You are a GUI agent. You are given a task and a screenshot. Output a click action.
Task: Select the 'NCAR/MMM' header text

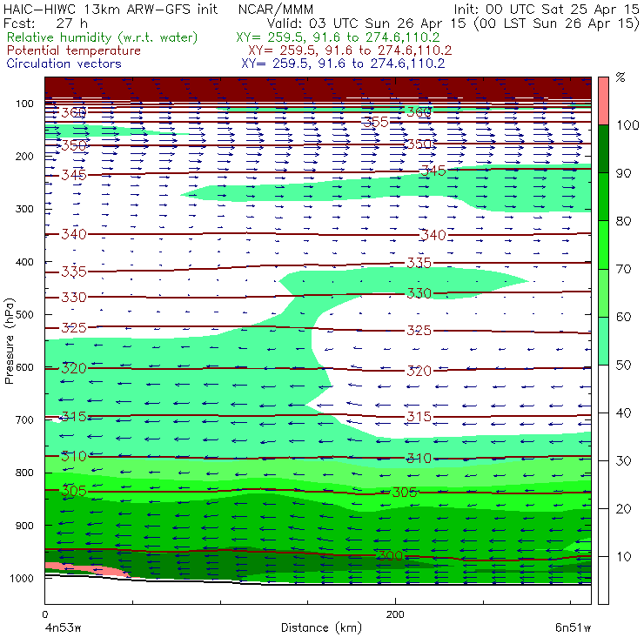276,10
